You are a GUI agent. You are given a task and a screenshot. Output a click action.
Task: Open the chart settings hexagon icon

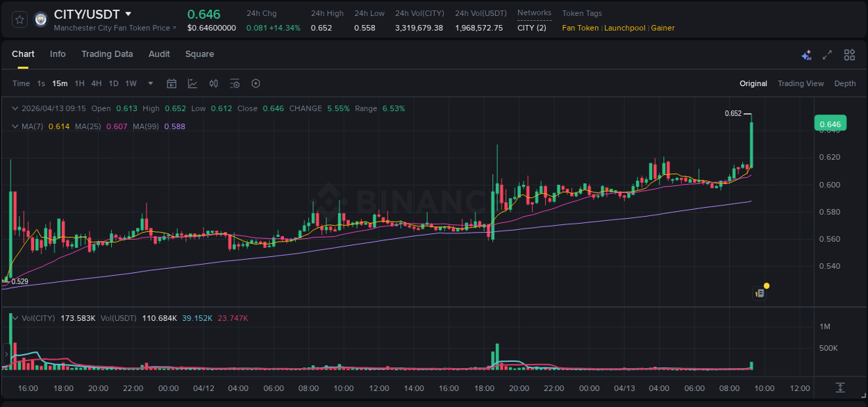[256, 83]
